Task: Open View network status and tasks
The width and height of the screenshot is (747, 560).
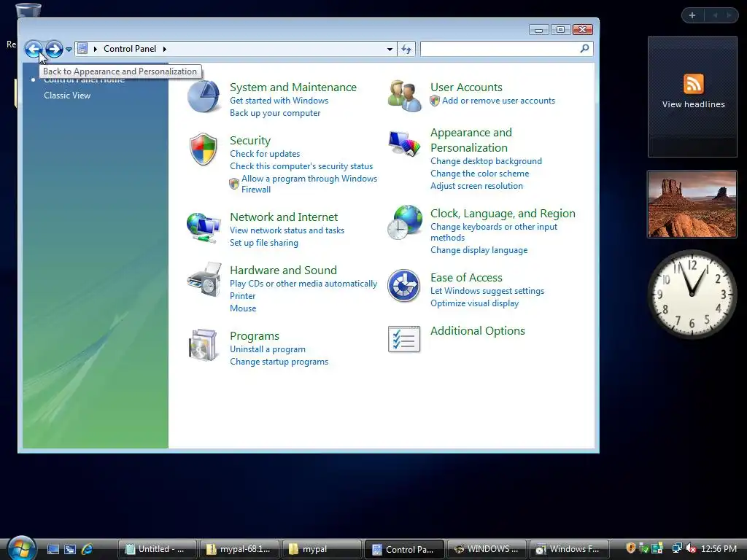Action: [287, 230]
